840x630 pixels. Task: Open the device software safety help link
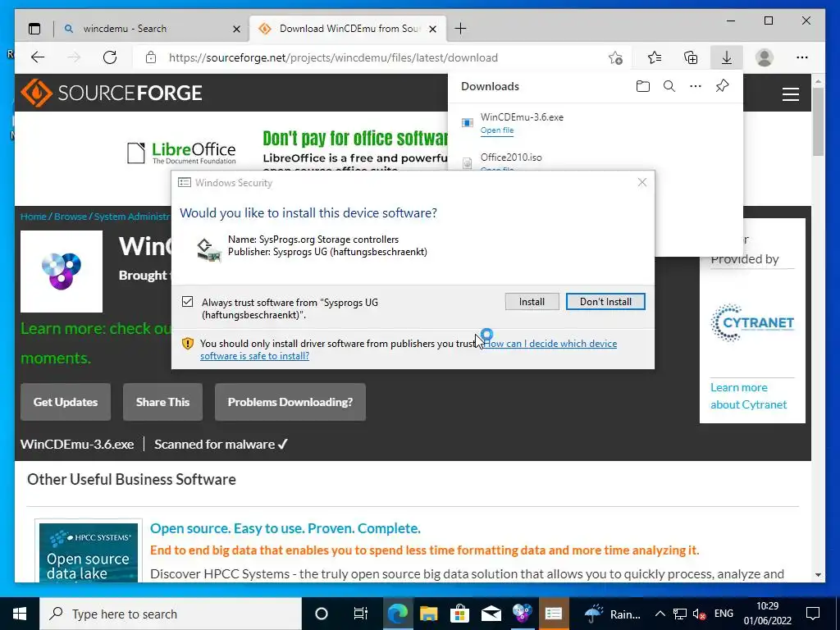click(x=409, y=349)
